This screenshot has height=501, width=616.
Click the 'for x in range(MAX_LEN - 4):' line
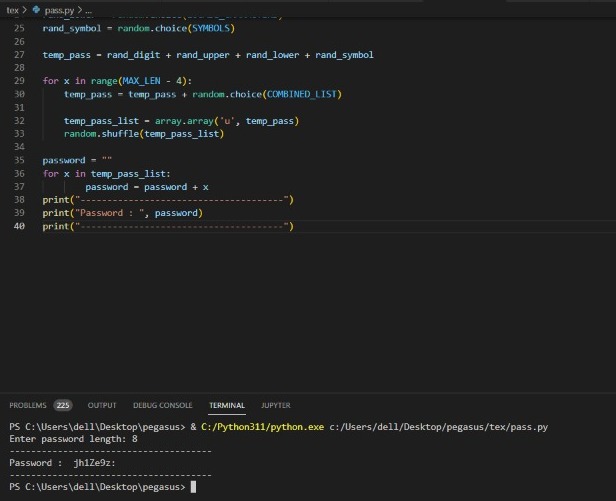[117, 81]
